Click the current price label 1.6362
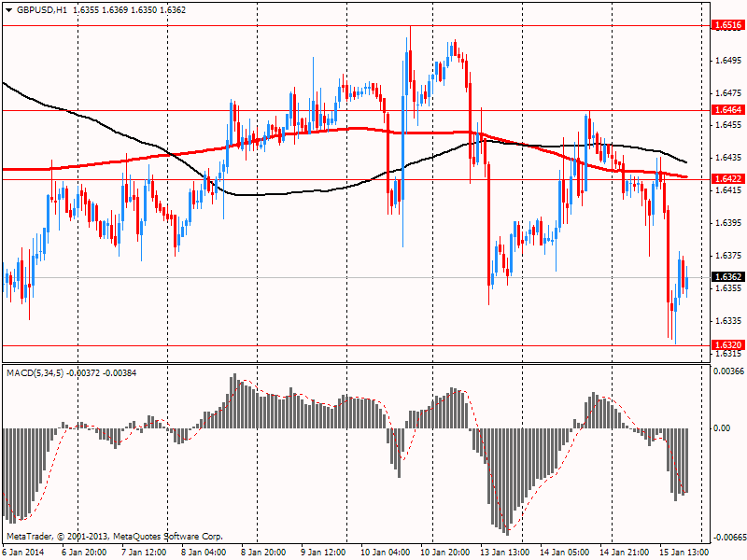Viewport: 747px width, 560px height. pos(728,277)
